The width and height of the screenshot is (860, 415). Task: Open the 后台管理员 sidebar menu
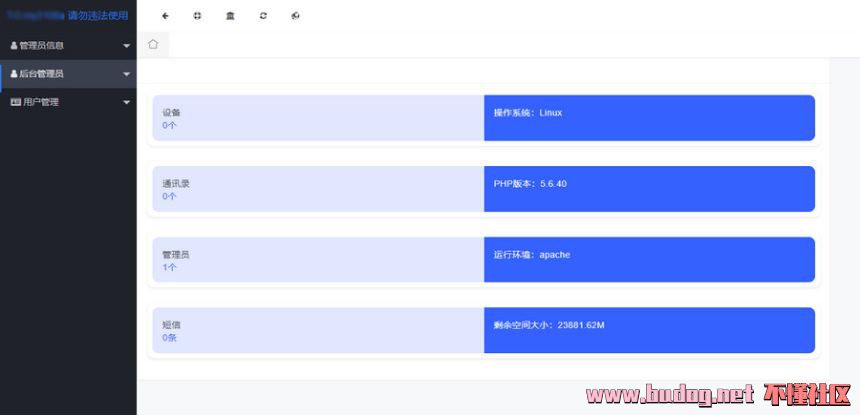(68, 74)
